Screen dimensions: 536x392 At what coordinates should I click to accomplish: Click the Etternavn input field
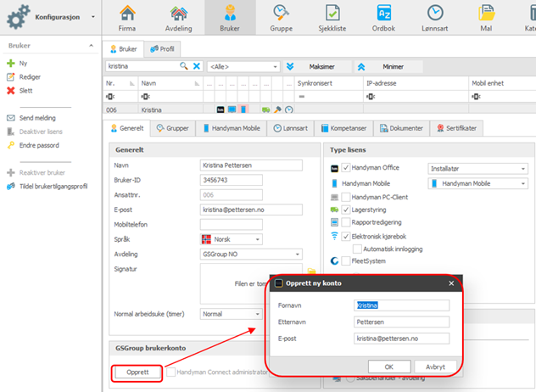(401, 322)
